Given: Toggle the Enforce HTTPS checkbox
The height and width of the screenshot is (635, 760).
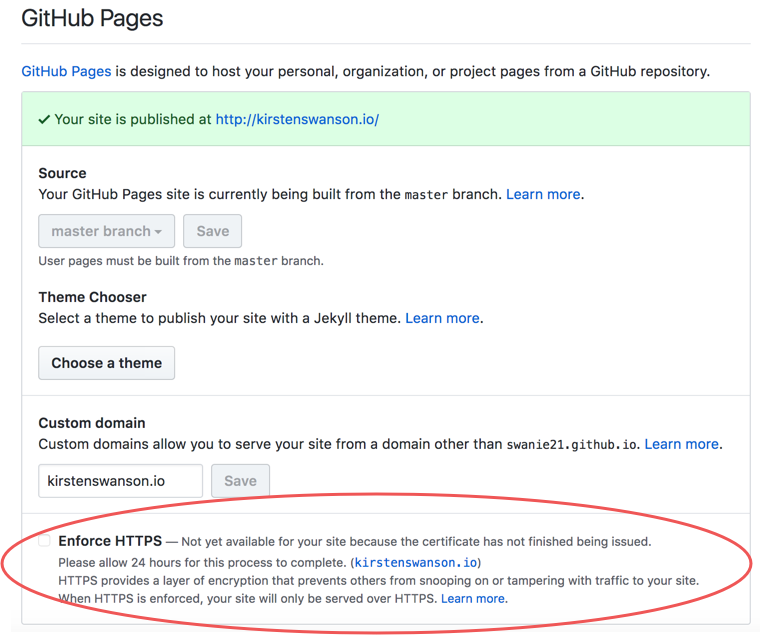Looking at the screenshot, I should click(x=44, y=541).
